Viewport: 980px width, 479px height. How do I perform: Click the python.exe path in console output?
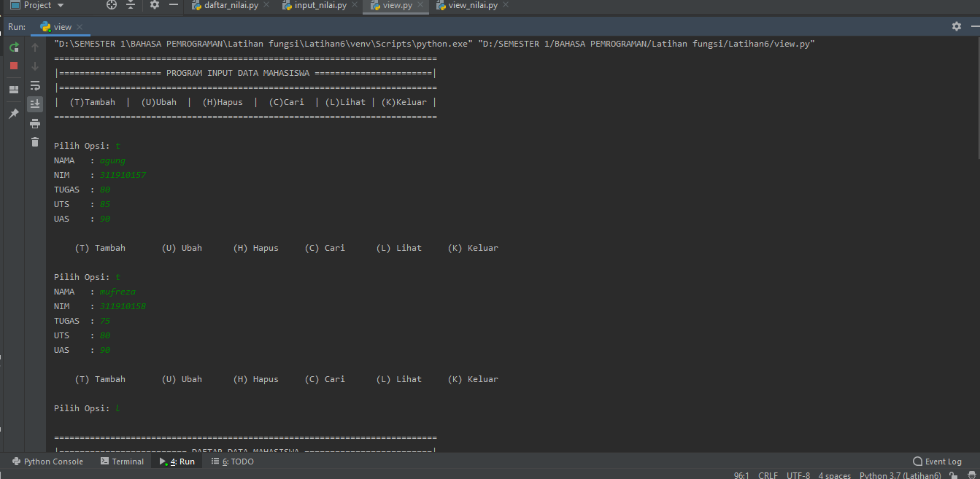263,44
